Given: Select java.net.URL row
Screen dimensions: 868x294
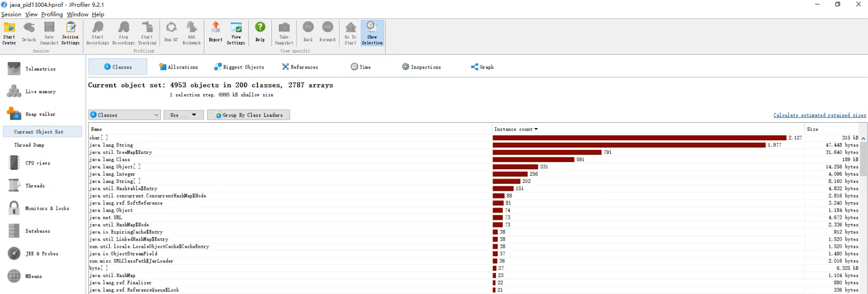Looking at the screenshot, I should tap(474, 217).
